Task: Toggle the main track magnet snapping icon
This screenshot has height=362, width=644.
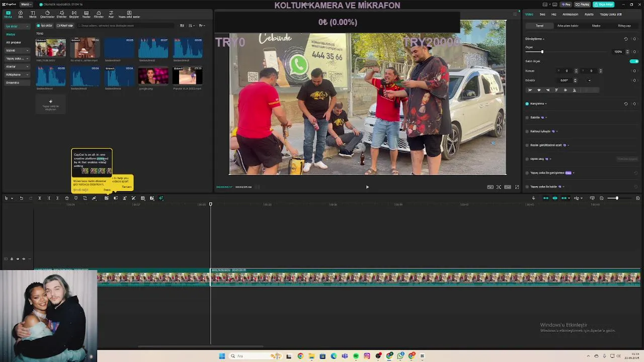Action: [546, 198]
